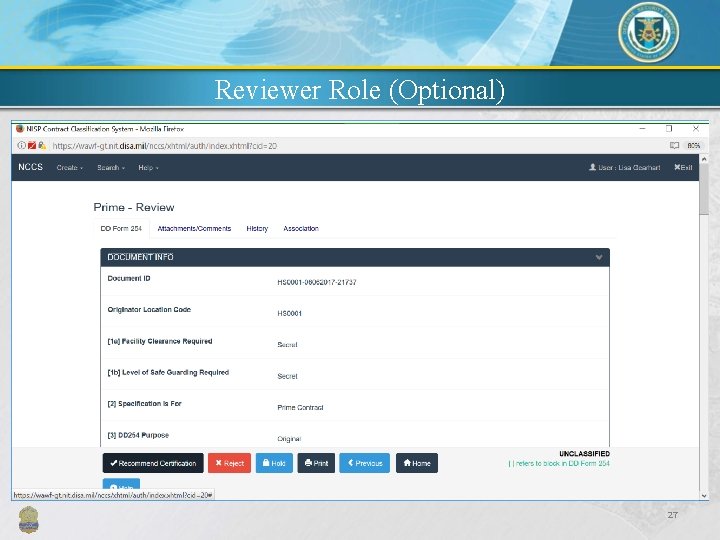Image resolution: width=720 pixels, height=540 pixels.
Task: Click the Prime - Review heading
Action: [134, 207]
